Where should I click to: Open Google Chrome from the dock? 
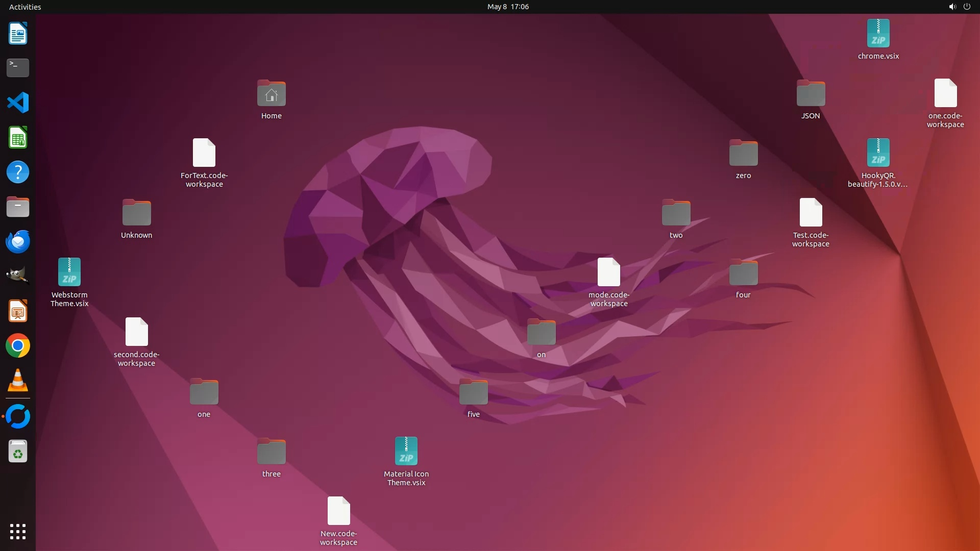(18, 346)
